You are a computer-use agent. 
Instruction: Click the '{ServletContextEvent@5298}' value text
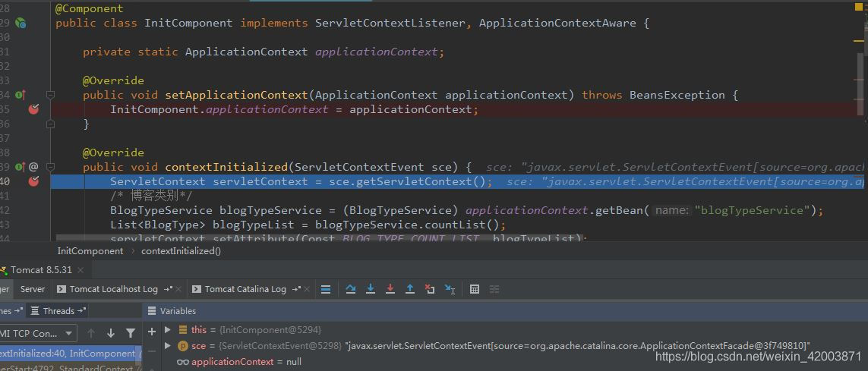pyautogui.click(x=281, y=345)
